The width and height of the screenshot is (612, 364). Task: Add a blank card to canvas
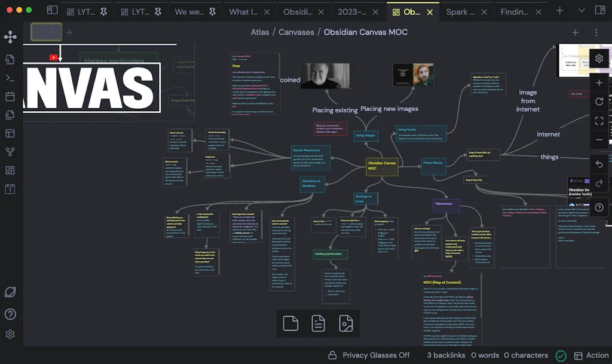click(290, 323)
